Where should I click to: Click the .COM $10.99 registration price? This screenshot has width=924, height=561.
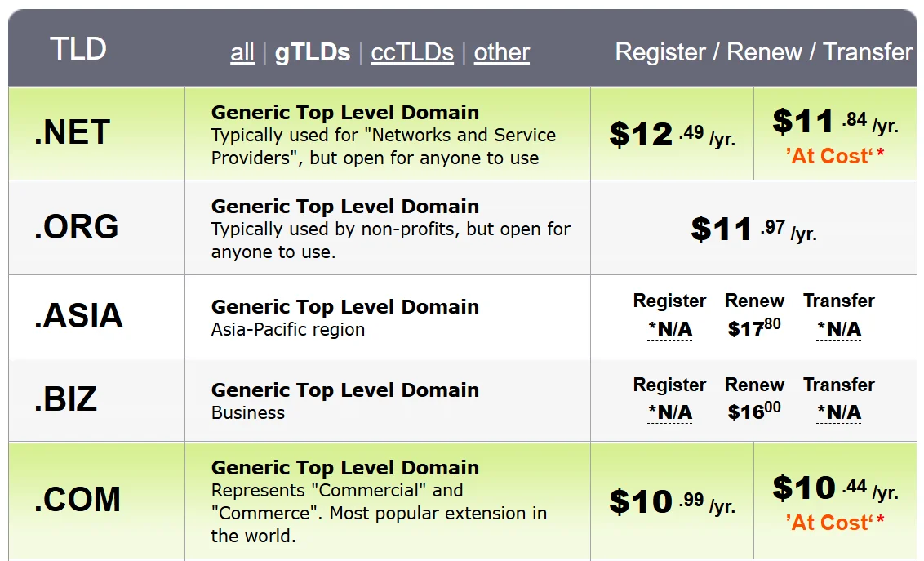(x=672, y=502)
